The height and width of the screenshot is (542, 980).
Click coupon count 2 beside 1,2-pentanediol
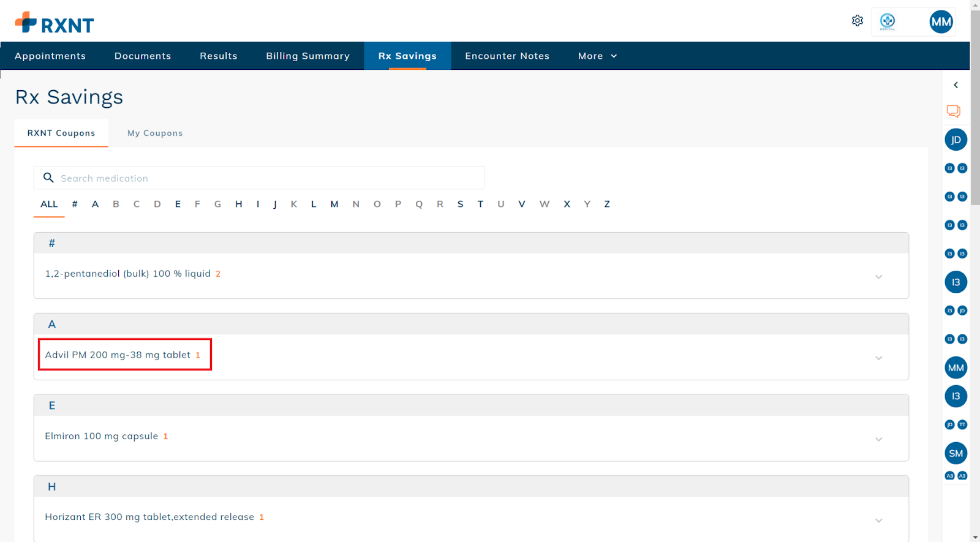pos(218,274)
